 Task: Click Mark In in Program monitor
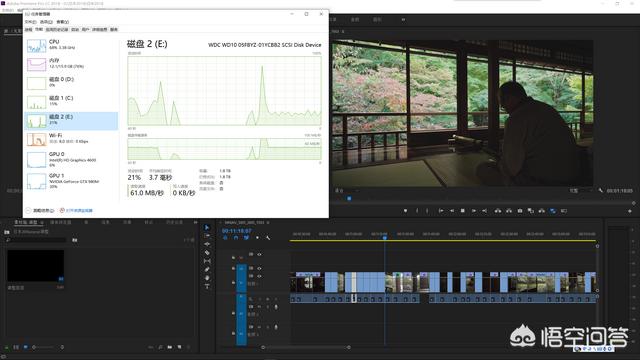[x=417, y=211]
